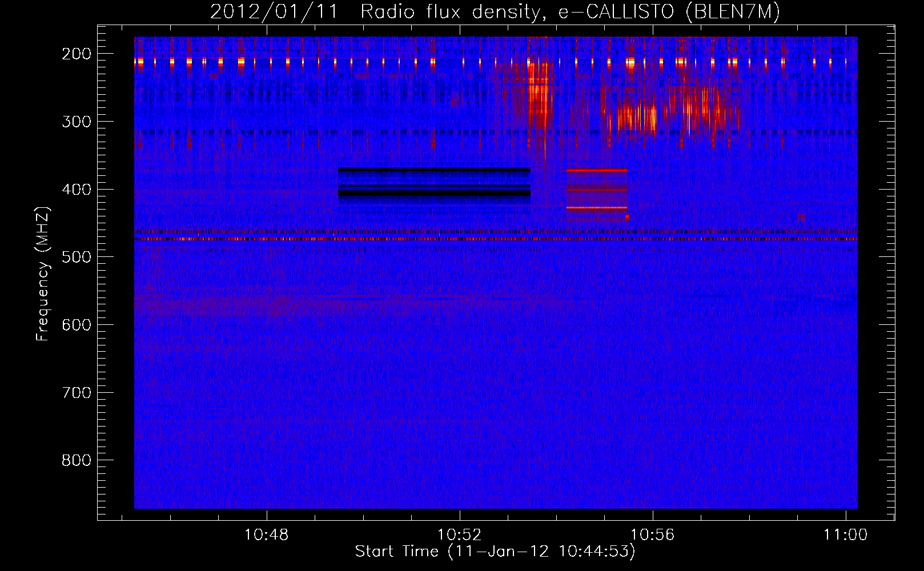This screenshot has width=924, height=571.
Task: Click the 10:56 time tick label
Action: pyautogui.click(x=652, y=535)
